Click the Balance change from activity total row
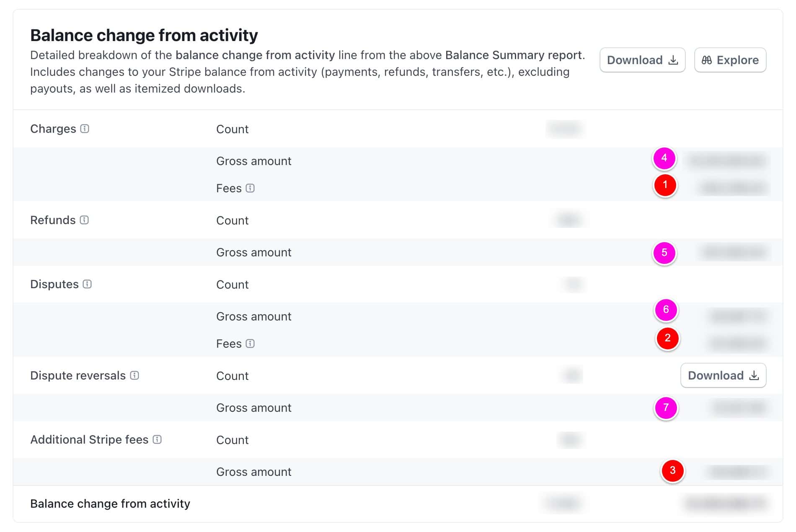 pyautogui.click(x=398, y=504)
